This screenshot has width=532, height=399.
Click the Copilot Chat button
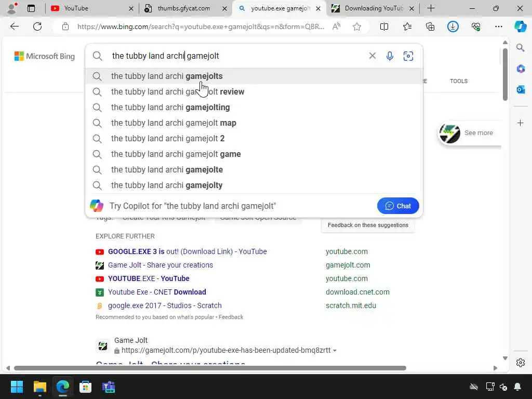pyautogui.click(x=398, y=206)
